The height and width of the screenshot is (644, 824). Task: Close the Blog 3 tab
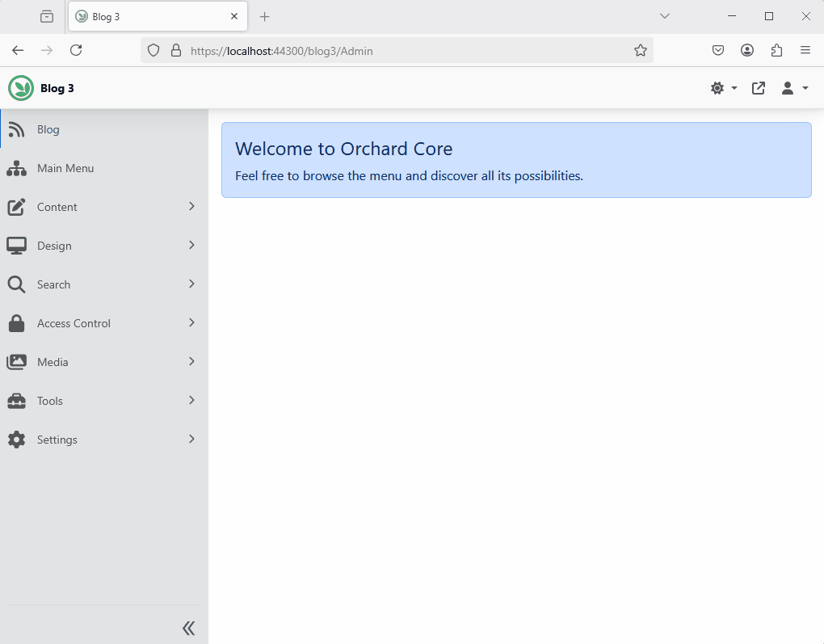click(234, 16)
